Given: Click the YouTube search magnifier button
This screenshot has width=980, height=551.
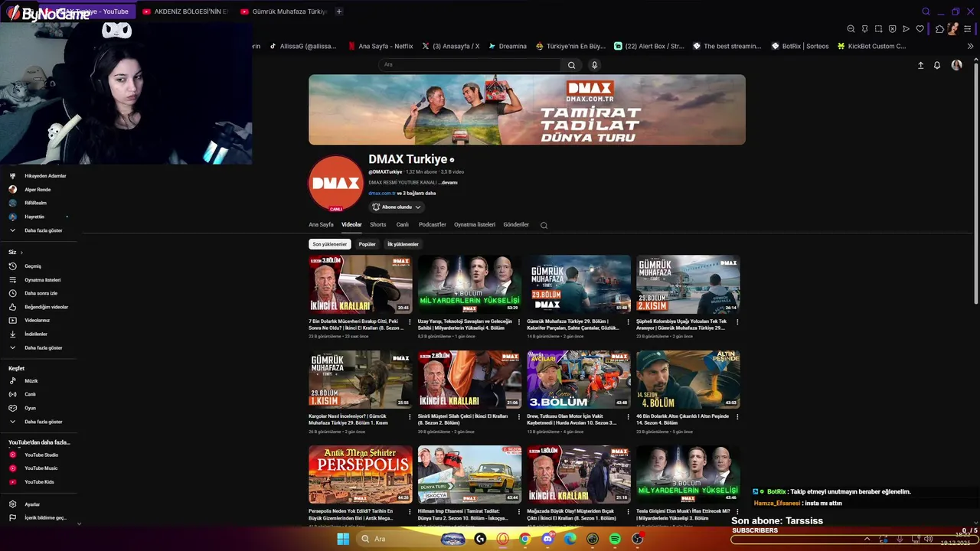Looking at the screenshot, I should click(x=571, y=65).
